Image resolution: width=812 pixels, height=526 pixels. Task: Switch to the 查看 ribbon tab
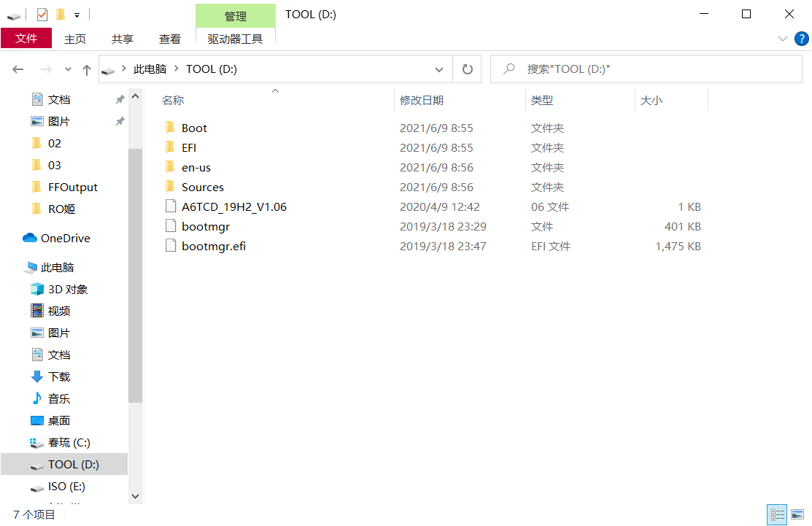[170, 39]
